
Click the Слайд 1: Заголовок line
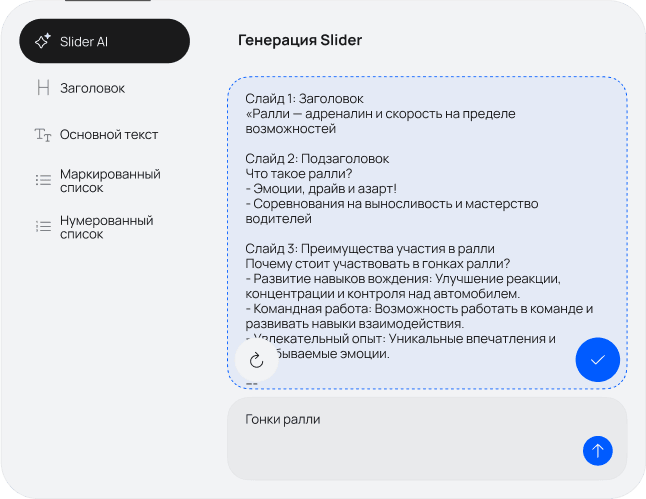point(304,99)
